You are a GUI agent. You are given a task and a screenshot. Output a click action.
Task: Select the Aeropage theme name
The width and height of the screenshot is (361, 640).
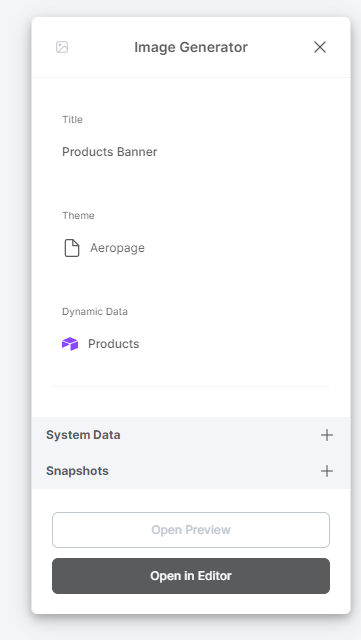(117, 248)
